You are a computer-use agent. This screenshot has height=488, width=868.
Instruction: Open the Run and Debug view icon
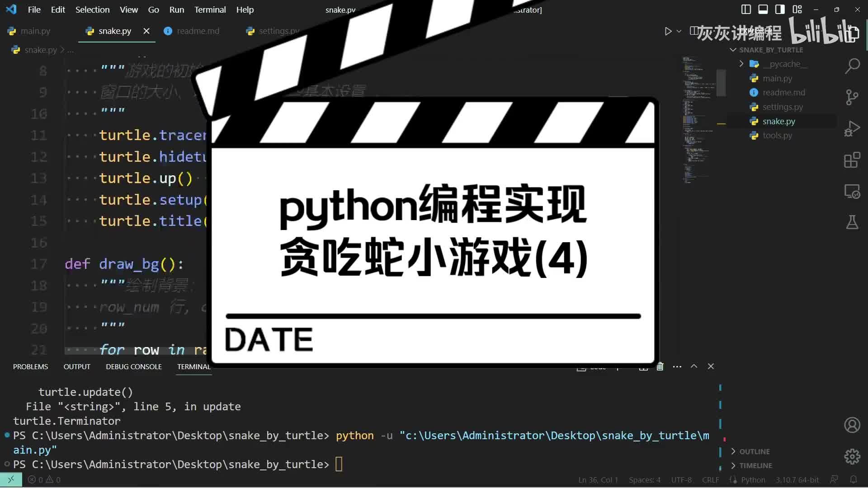(x=852, y=129)
